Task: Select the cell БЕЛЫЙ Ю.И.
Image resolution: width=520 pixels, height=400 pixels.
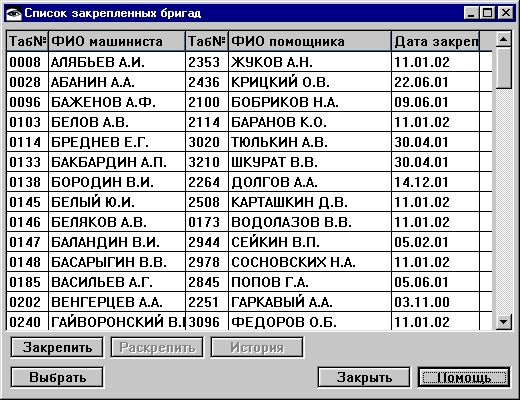Action: [x=117, y=202]
